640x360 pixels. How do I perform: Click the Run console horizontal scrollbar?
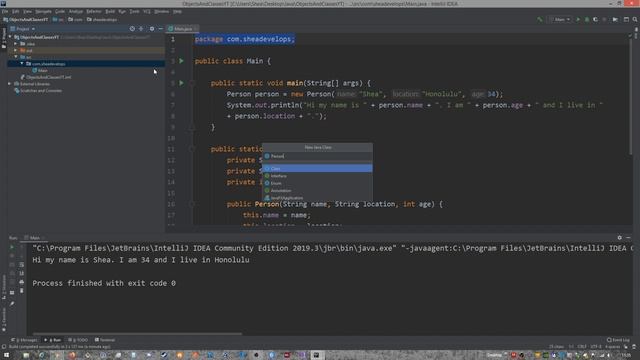tap(137, 334)
